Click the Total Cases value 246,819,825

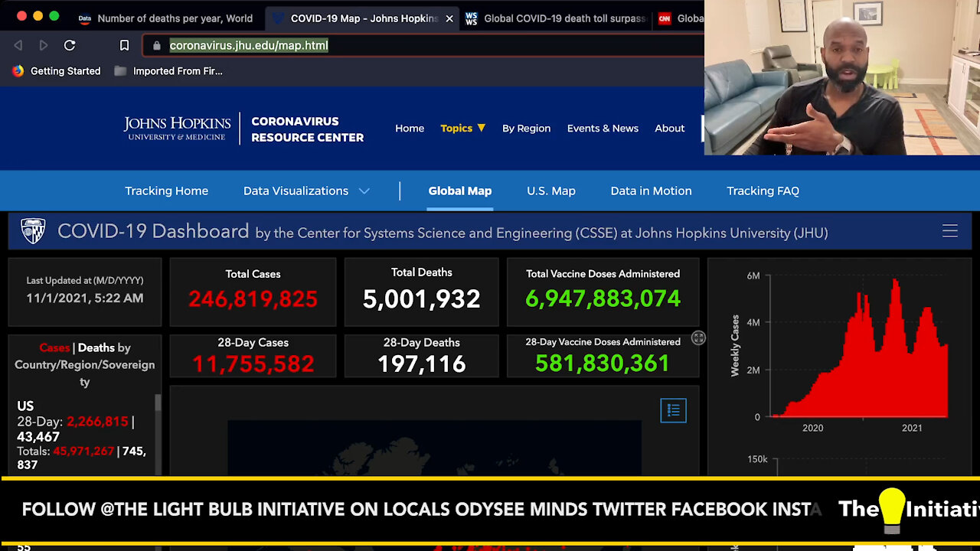click(x=253, y=298)
